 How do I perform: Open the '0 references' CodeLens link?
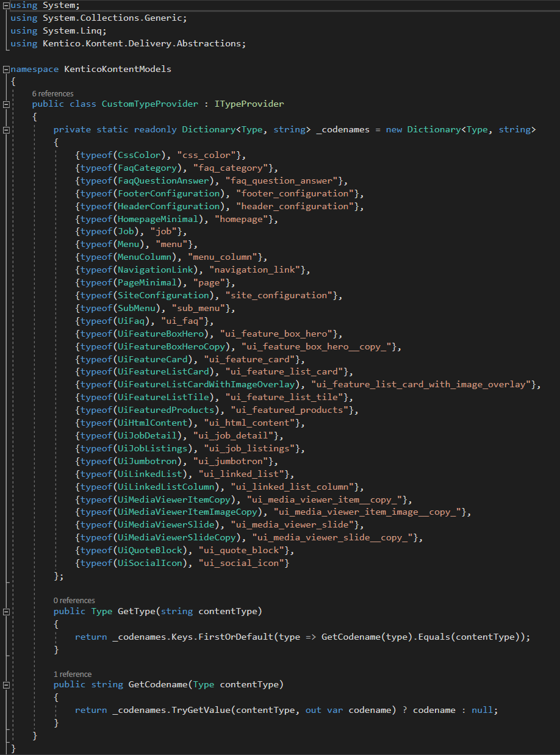(74, 601)
